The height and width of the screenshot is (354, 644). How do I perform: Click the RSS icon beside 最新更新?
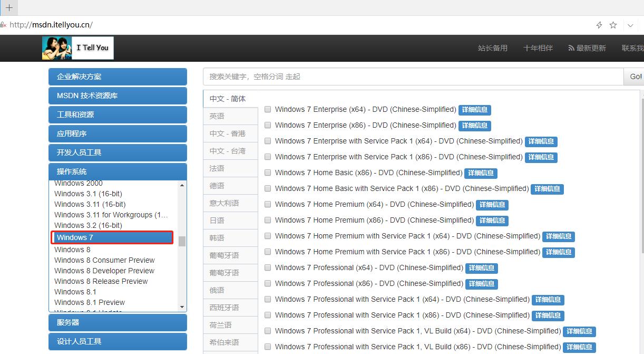(x=572, y=47)
